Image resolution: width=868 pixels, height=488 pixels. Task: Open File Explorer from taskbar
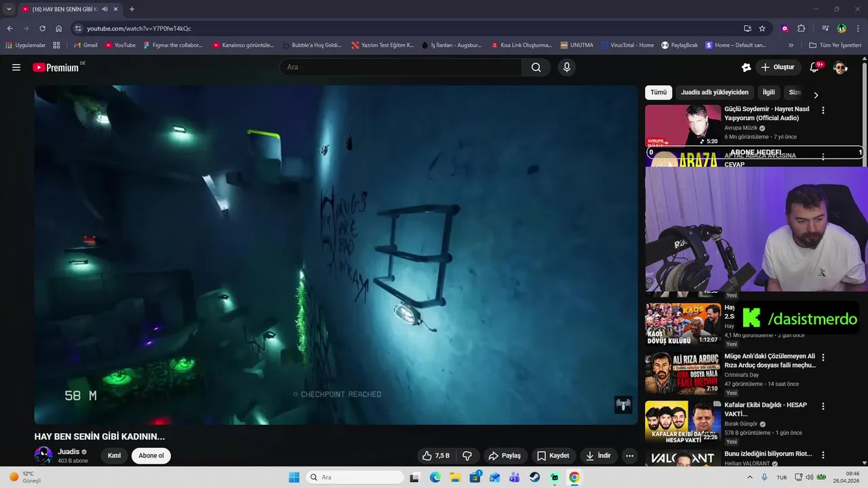pyautogui.click(x=456, y=477)
